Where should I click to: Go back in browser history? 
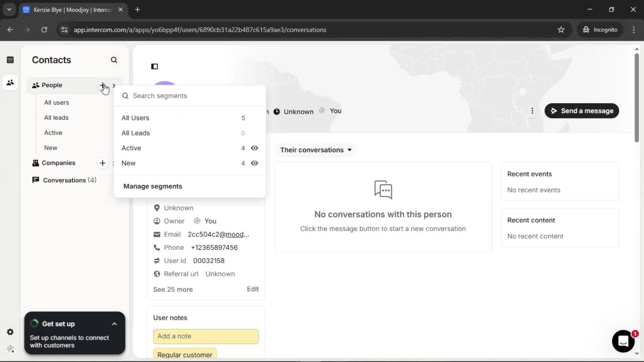coord(10,30)
